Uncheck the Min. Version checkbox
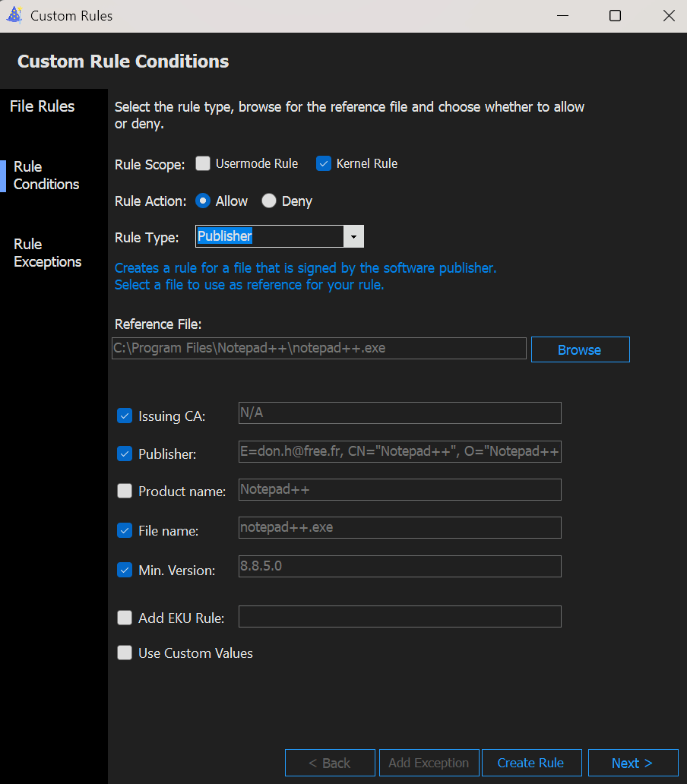This screenshot has width=687, height=784. point(125,570)
